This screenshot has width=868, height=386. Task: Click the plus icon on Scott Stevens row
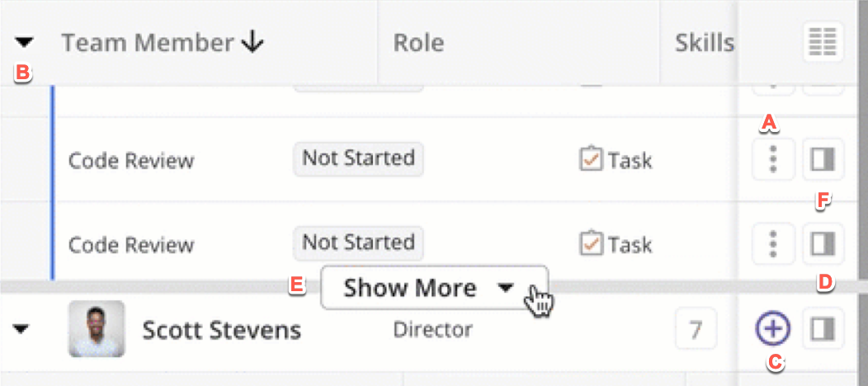[x=773, y=330]
